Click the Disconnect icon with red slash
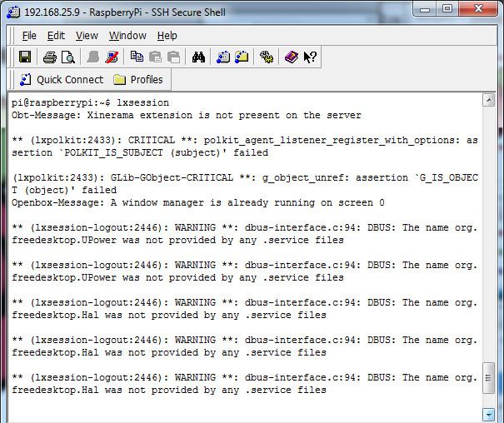 (112, 57)
